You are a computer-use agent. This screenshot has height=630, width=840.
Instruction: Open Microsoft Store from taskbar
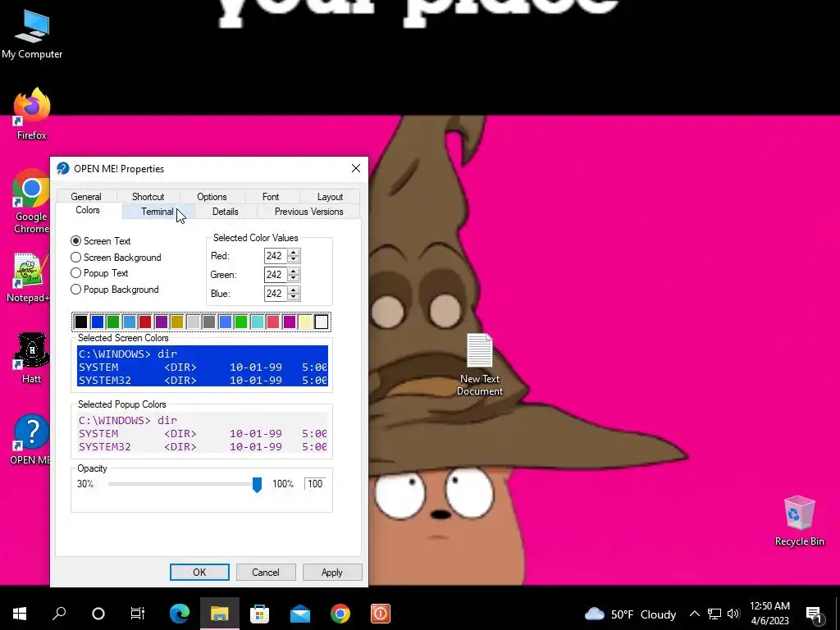click(260, 614)
